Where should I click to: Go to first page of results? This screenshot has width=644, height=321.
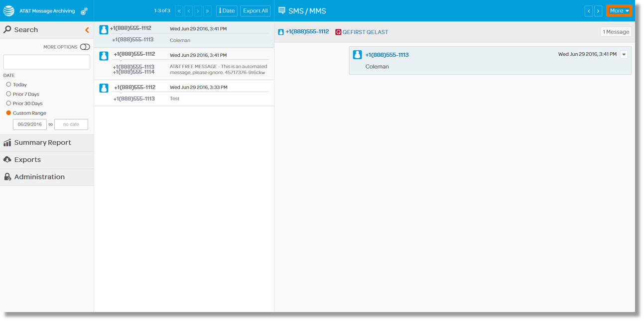(x=179, y=11)
